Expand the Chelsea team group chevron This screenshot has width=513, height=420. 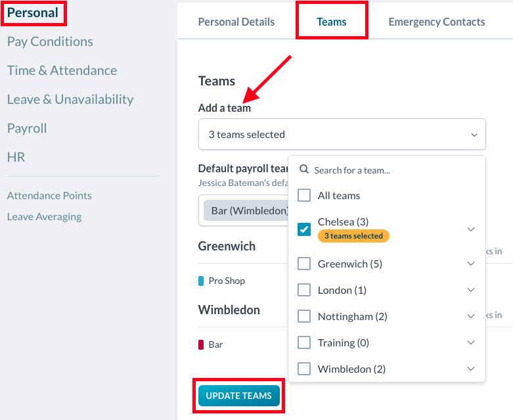point(471,229)
